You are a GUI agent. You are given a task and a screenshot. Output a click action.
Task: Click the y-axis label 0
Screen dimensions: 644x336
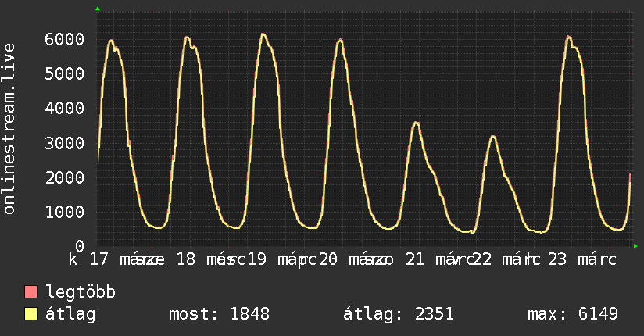[x=80, y=246]
